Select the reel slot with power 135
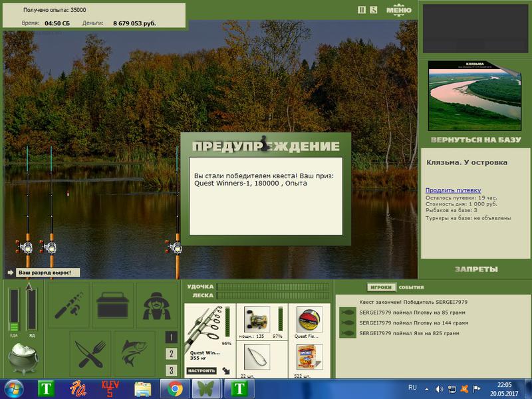 261,322
